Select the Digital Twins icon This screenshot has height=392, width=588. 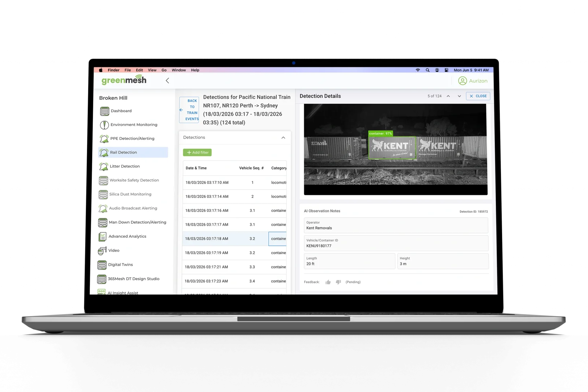pos(102,265)
